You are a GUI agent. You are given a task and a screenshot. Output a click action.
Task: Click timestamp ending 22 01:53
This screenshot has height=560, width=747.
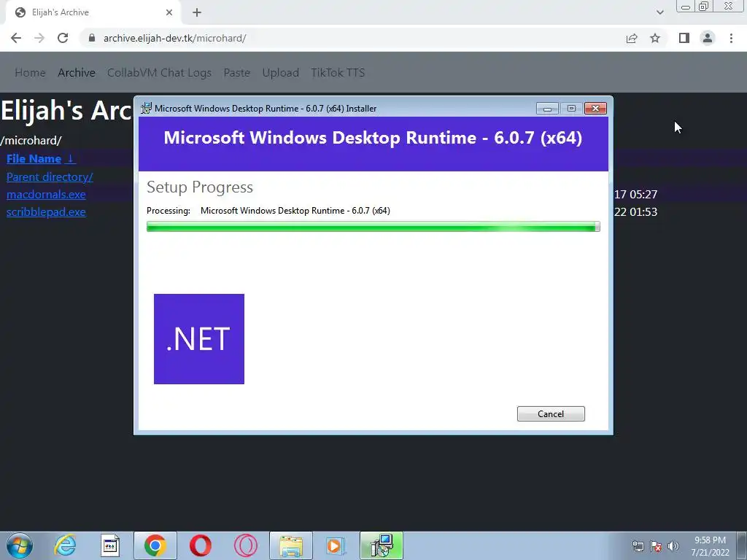click(635, 212)
